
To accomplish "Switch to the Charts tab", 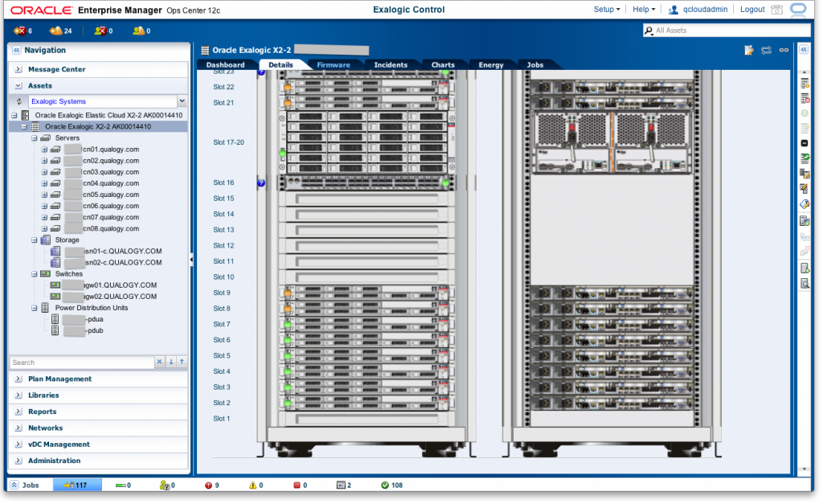I will tap(443, 64).
